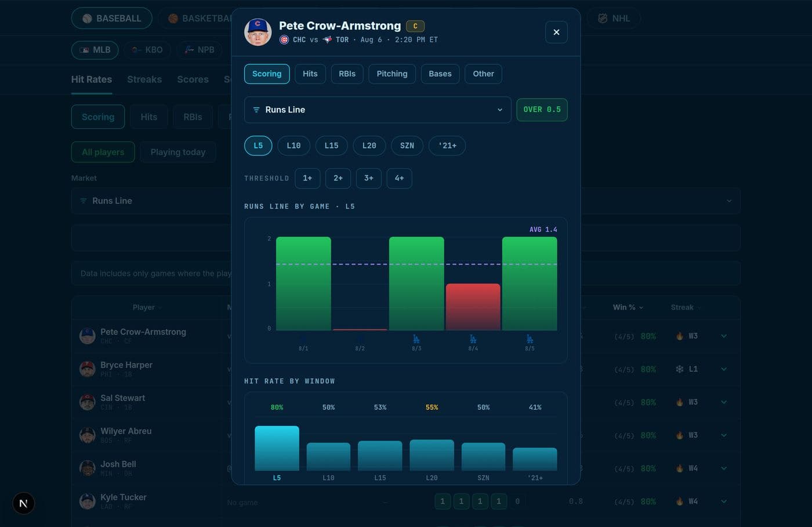
Task: Open the Bases tab in the modal
Action: (440, 74)
